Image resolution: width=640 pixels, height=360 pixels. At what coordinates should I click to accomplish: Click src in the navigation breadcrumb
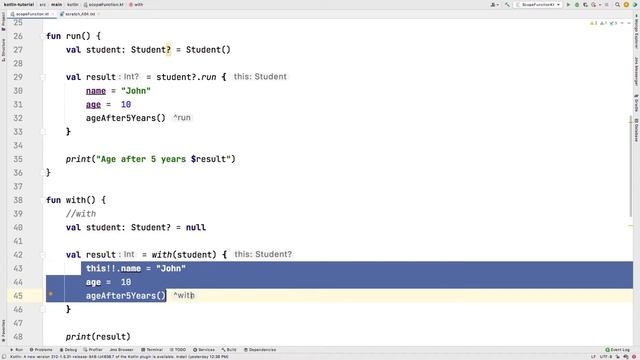(x=43, y=4)
